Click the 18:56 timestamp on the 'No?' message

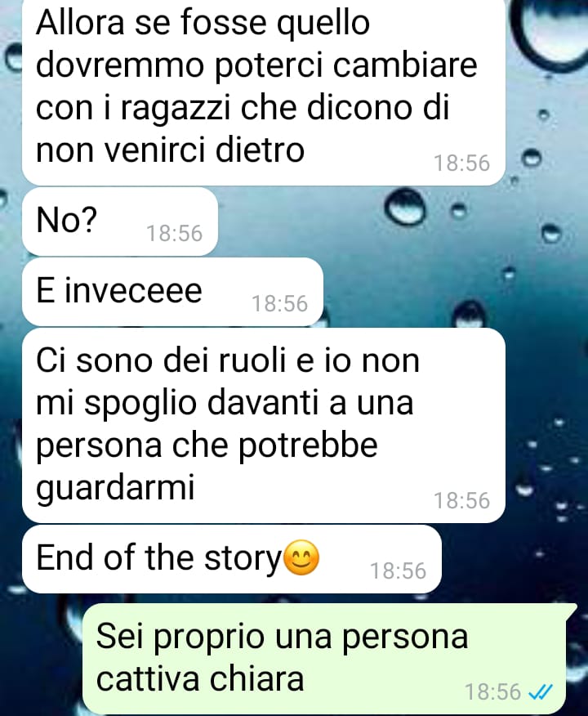coord(174,233)
